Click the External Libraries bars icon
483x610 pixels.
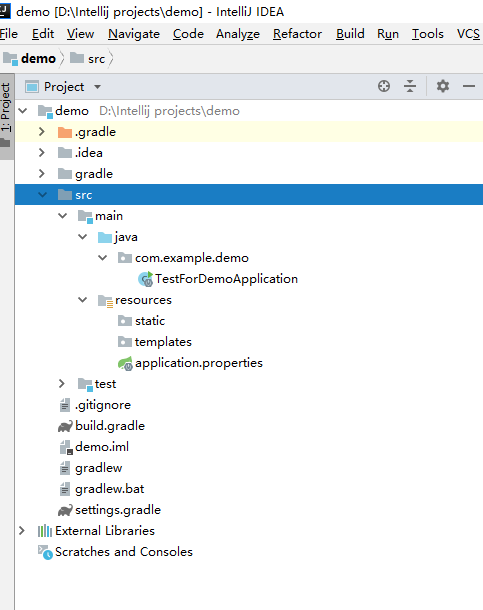45,531
